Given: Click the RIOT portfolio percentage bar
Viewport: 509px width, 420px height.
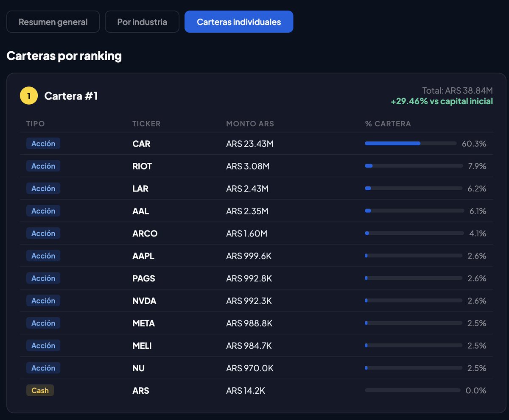Looking at the screenshot, I should coord(414,166).
